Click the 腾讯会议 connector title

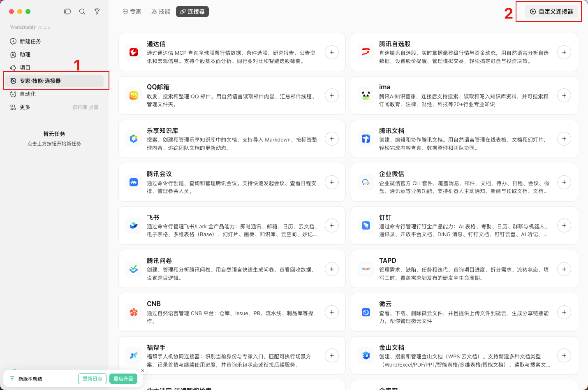tap(160, 174)
